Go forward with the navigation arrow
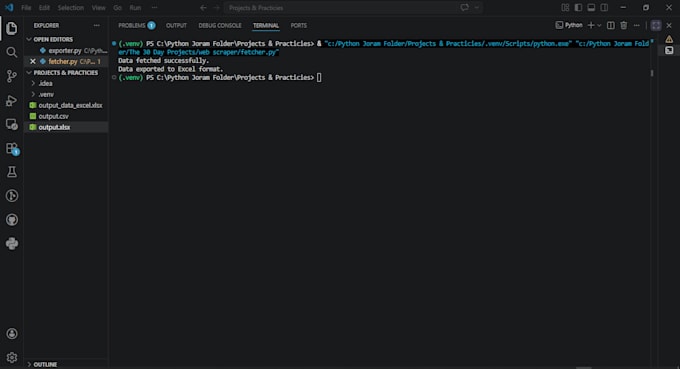This screenshot has width=680, height=369. tap(216, 7)
